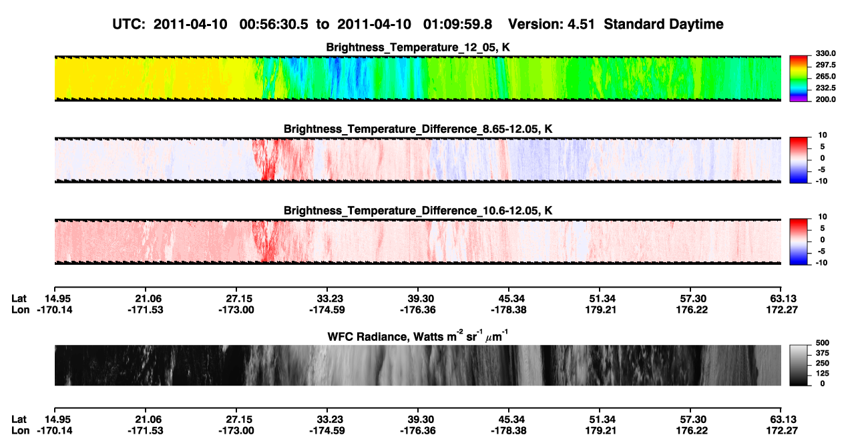Click the red-blue colorbar beside the 10.6-12.05 panel
The image size is (868, 445).
click(799, 241)
